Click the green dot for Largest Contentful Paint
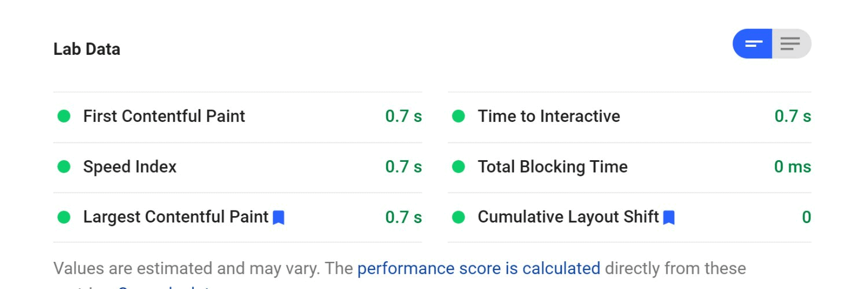 point(64,217)
